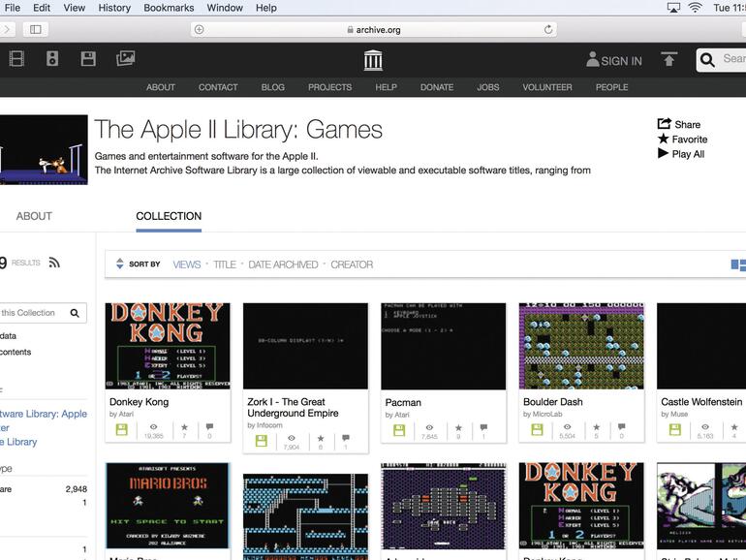Switch to tile view icon
The height and width of the screenshot is (560, 746).
point(738,264)
